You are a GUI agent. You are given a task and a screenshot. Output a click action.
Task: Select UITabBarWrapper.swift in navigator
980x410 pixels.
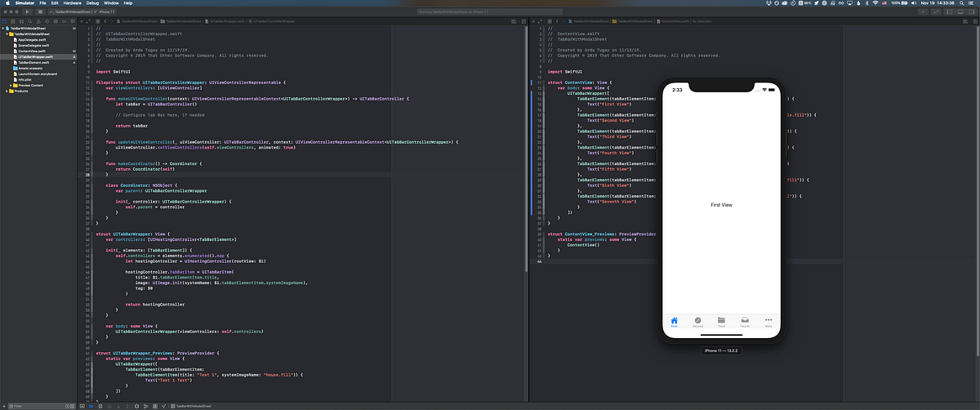click(x=34, y=56)
